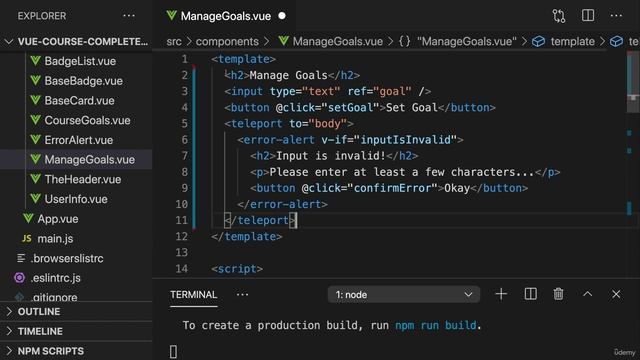Open UserInfo.vue in explorer
Viewport: 640px width, 360px height.
(76, 199)
